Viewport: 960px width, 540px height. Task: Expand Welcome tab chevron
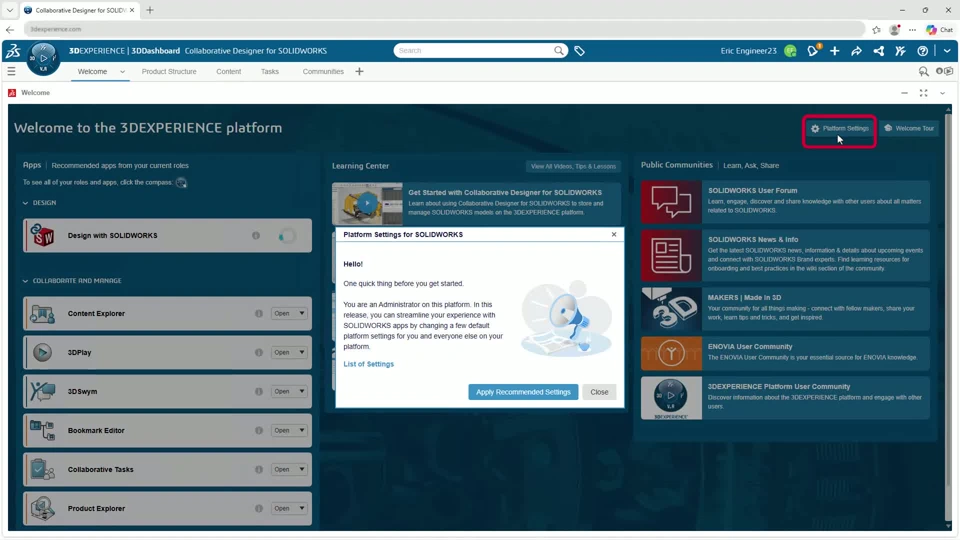click(122, 72)
